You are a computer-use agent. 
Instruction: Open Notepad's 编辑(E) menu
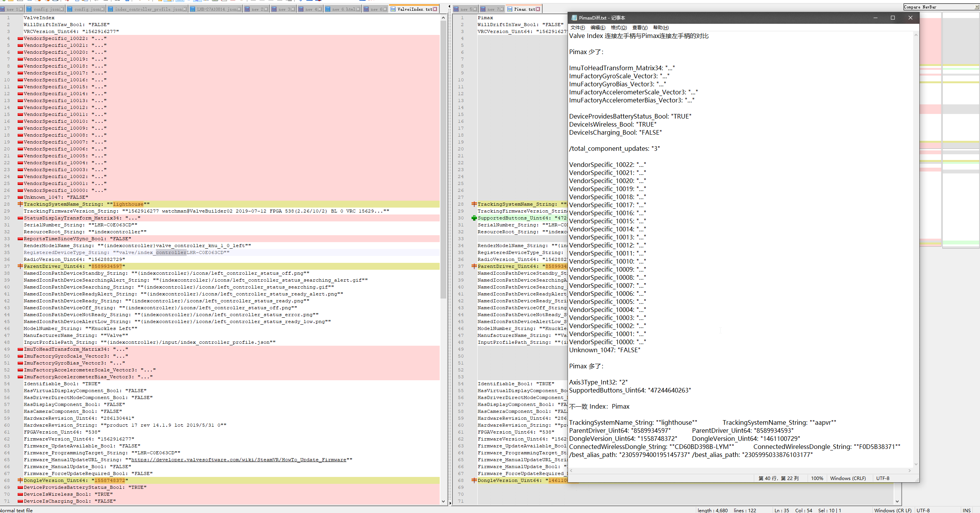[x=598, y=28]
